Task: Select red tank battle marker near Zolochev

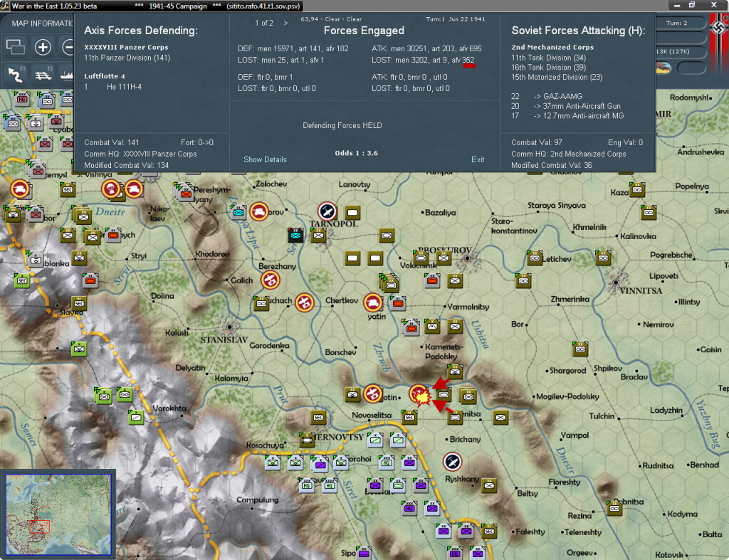Action: click(x=259, y=211)
